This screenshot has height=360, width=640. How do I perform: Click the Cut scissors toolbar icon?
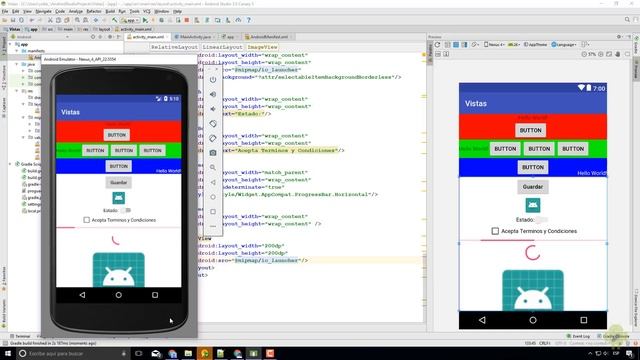tap(50, 20)
